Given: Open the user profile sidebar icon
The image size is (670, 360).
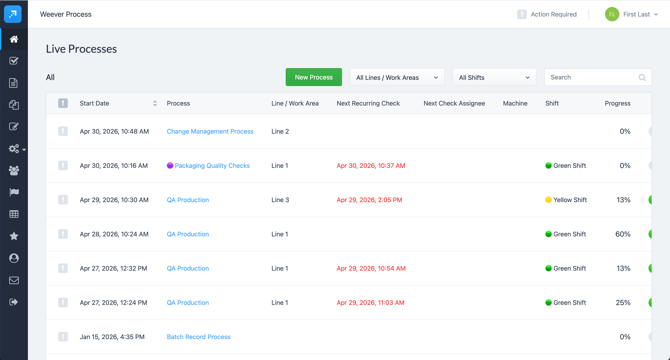Looking at the screenshot, I should tap(14, 258).
